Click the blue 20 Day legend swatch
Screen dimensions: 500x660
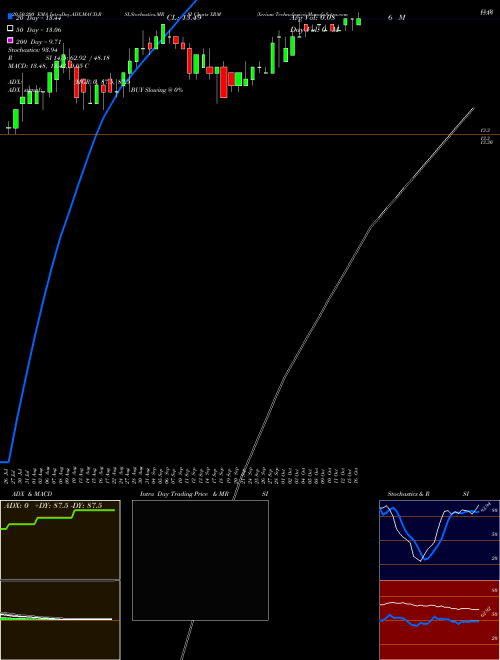[x=11, y=17]
